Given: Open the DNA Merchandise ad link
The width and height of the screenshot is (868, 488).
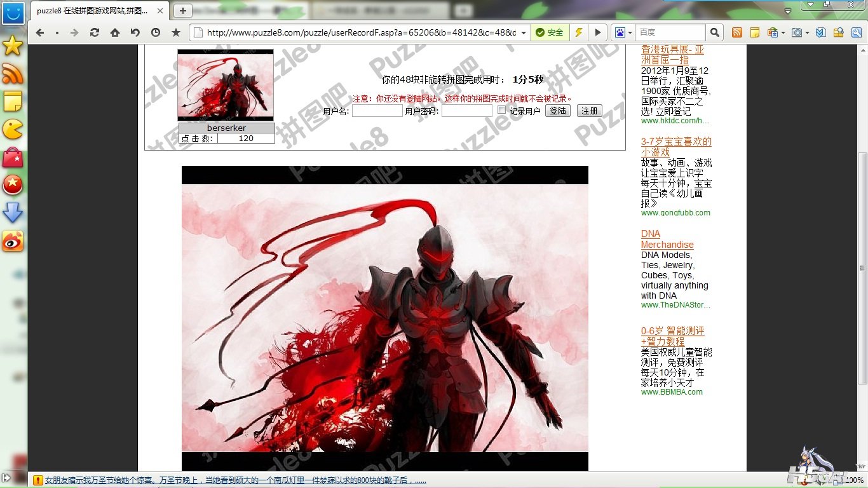Looking at the screenshot, I should coord(667,239).
